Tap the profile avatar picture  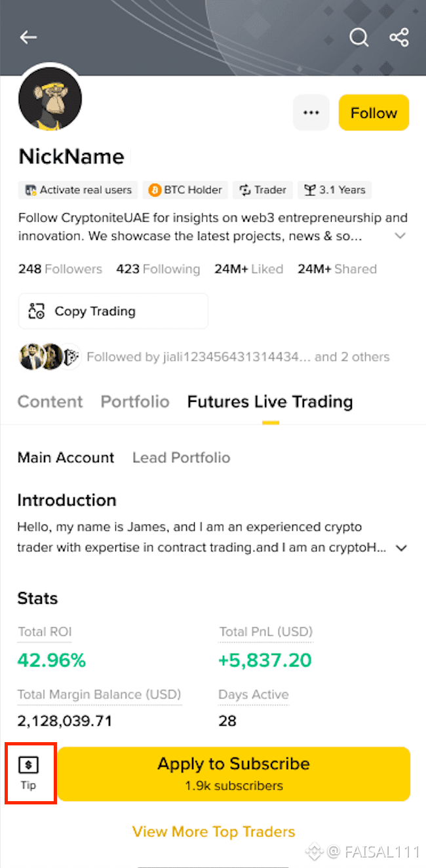coord(50,98)
